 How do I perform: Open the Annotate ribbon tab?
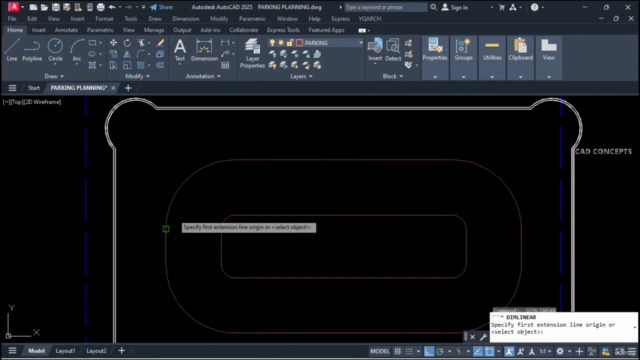click(66, 30)
